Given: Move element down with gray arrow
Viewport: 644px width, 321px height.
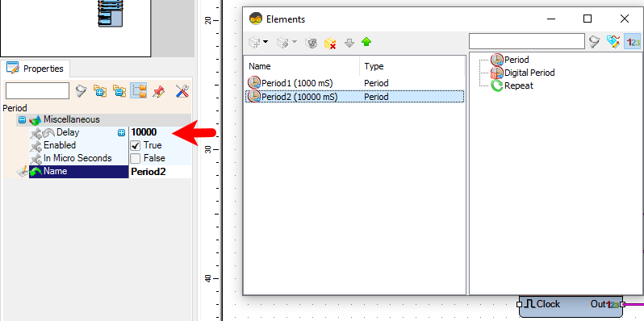Looking at the screenshot, I should coord(349,42).
